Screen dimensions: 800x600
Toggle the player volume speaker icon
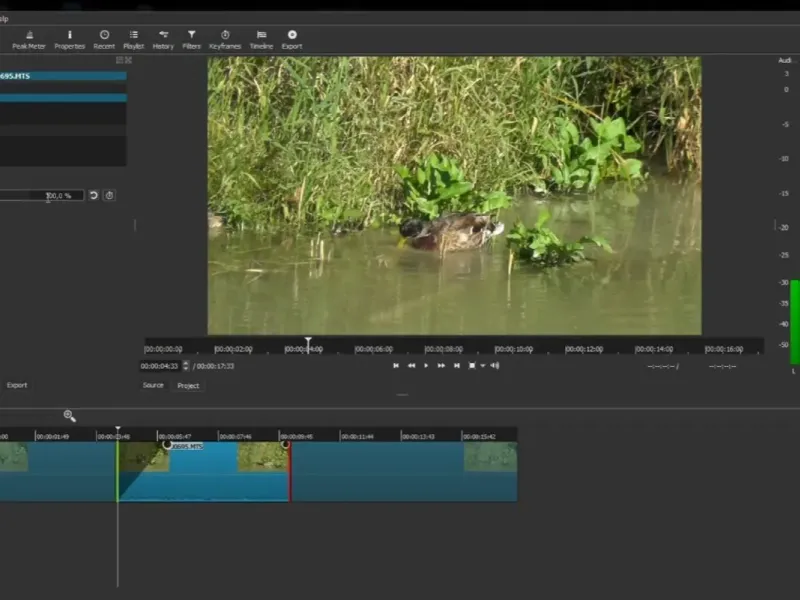click(x=495, y=366)
